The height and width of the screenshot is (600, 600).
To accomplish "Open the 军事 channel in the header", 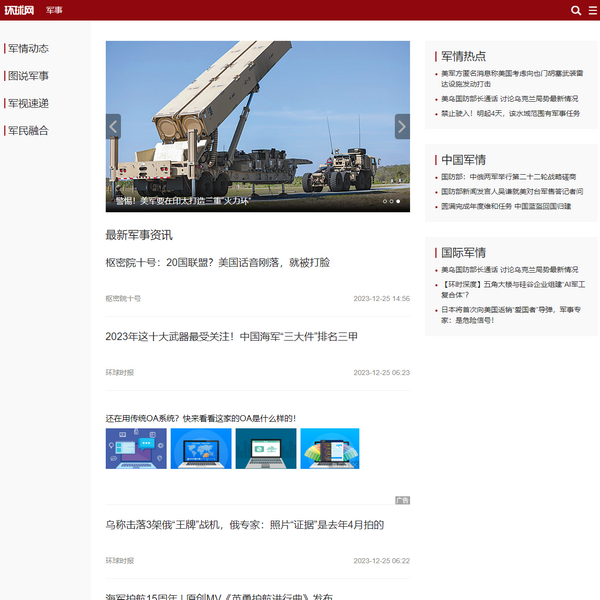I will [x=55, y=10].
